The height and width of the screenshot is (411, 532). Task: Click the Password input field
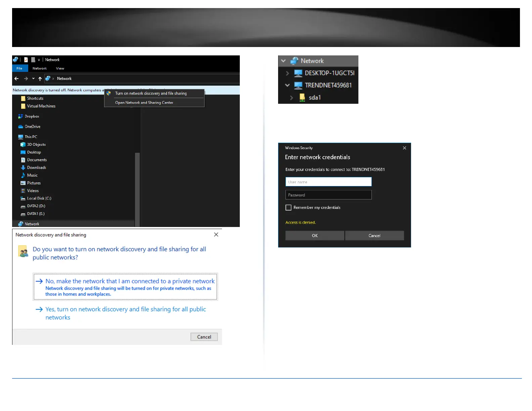[x=328, y=195]
